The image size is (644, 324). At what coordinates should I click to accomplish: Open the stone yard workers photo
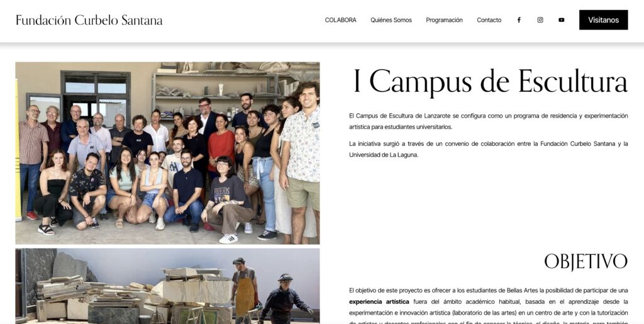(167, 286)
